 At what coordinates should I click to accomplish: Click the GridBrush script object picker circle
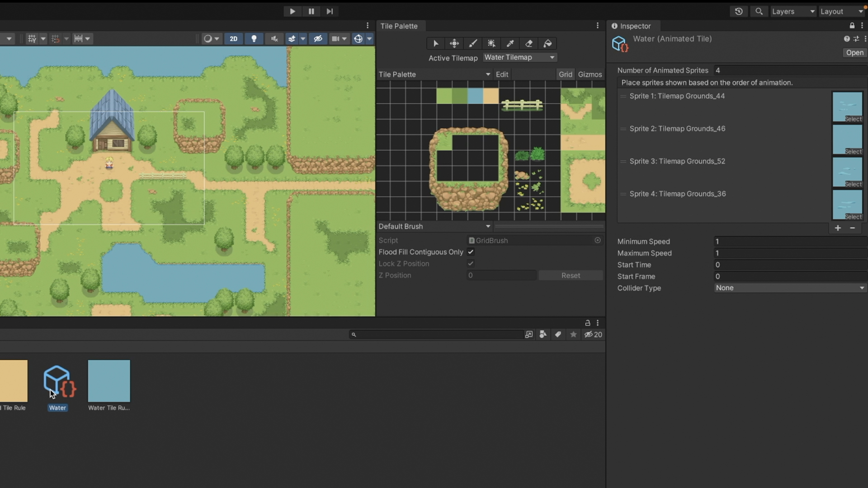(598, 240)
